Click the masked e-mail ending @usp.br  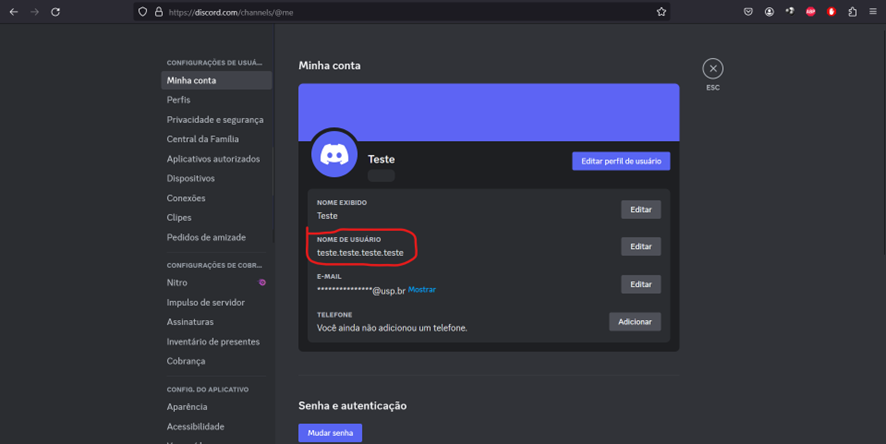pyautogui.click(x=361, y=290)
